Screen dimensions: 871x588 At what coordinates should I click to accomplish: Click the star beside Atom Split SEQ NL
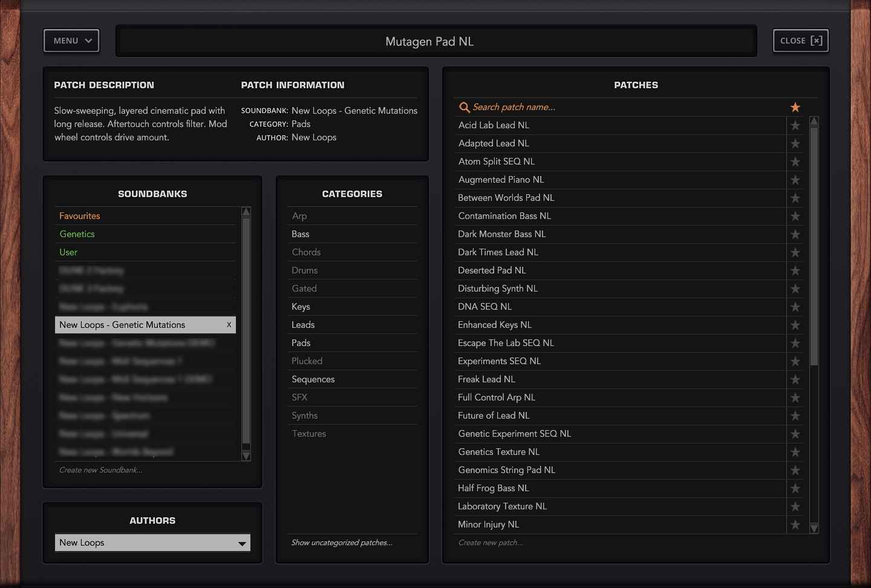(795, 162)
